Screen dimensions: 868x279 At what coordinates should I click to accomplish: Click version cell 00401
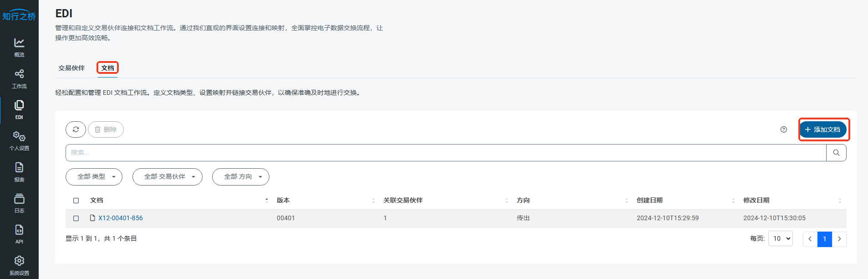(x=286, y=218)
